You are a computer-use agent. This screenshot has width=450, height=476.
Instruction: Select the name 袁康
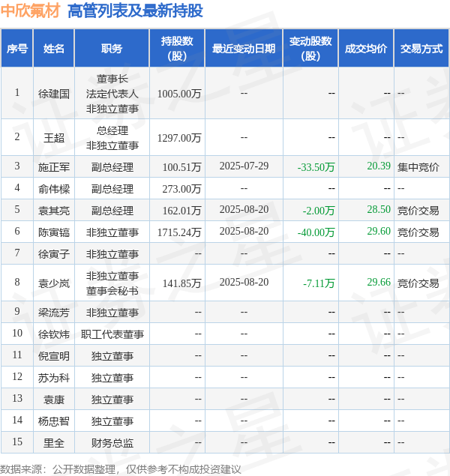click(54, 400)
